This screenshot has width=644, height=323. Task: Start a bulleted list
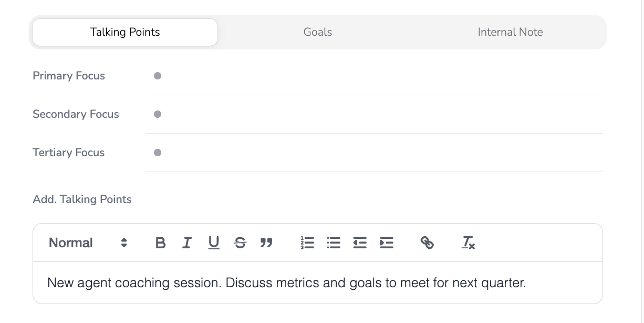coord(334,243)
